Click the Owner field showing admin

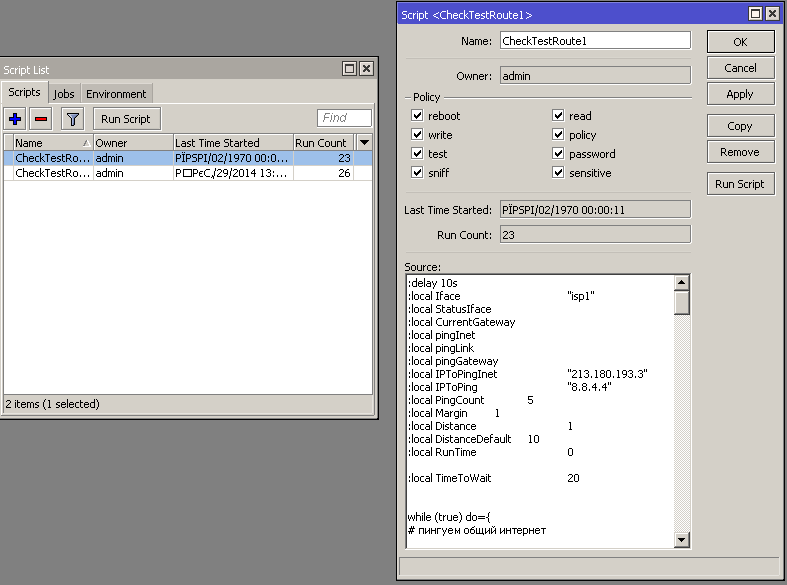[595, 76]
